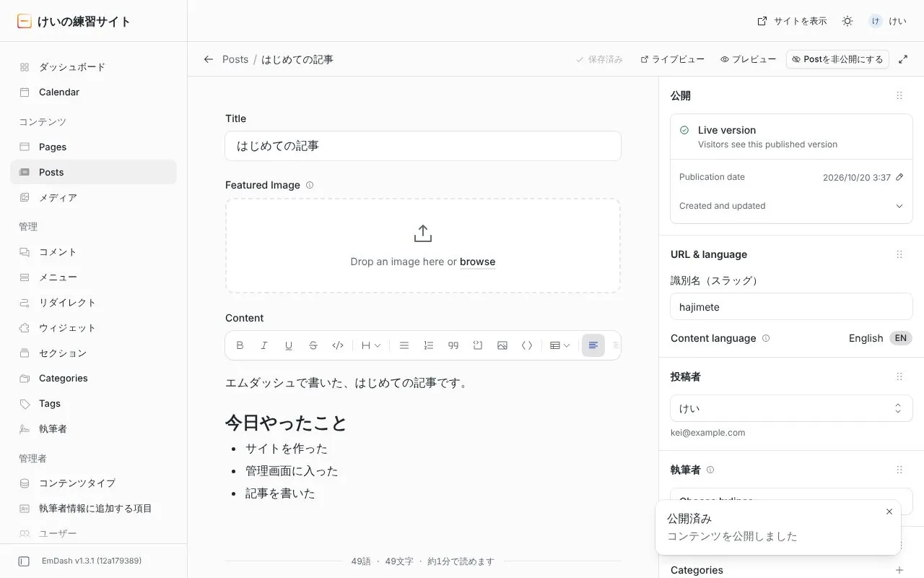The width and height of the screenshot is (924, 578).
Task: Edit the publication date with pencil icon
Action: (899, 177)
